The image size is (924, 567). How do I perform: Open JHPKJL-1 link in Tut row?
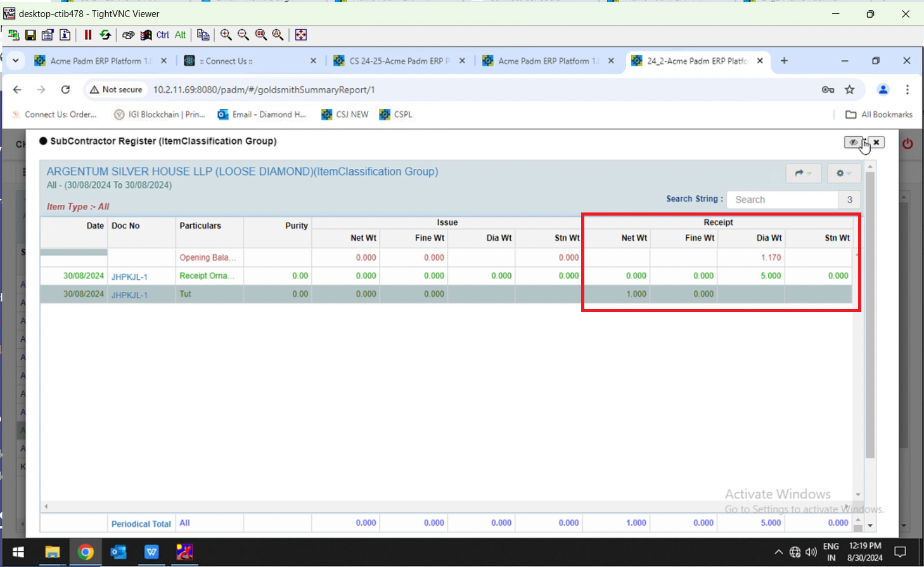129,294
